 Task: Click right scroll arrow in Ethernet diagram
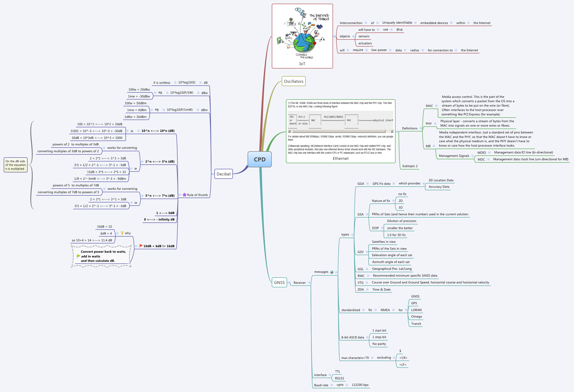pos(392,131)
